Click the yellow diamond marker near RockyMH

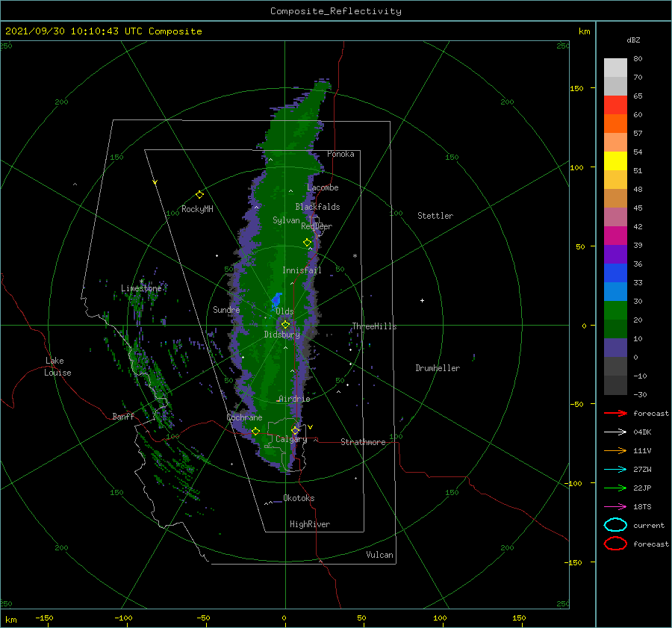(x=199, y=195)
